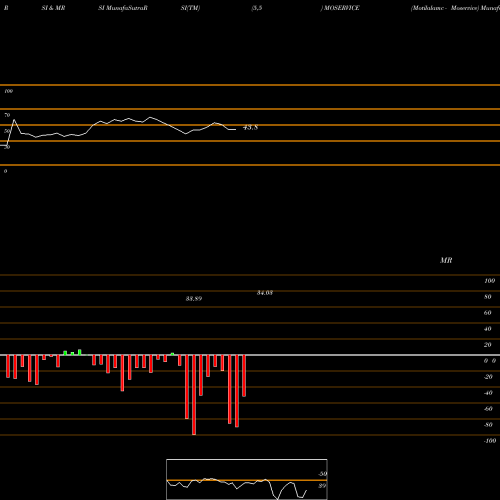Click the '-60' MR axis label
The image size is (500, 500).
[488, 409]
